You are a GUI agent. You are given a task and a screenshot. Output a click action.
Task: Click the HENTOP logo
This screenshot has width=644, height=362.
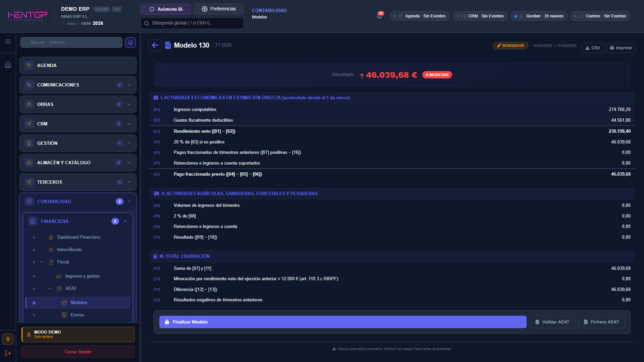tap(28, 16)
